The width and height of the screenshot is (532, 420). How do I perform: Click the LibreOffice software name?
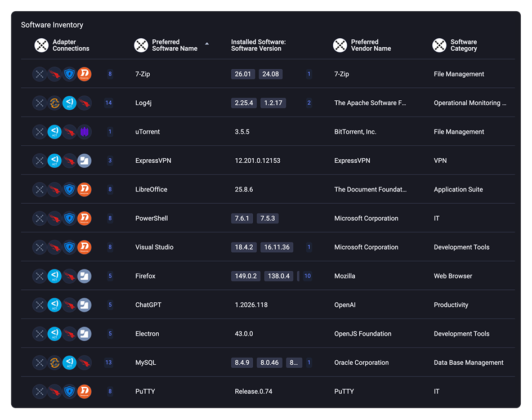click(x=151, y=189)
